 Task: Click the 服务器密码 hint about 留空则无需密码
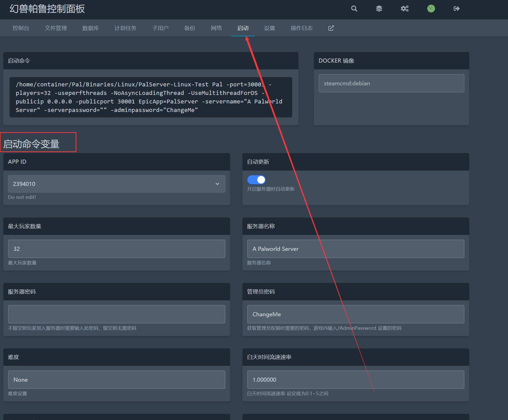click(72, 328)
